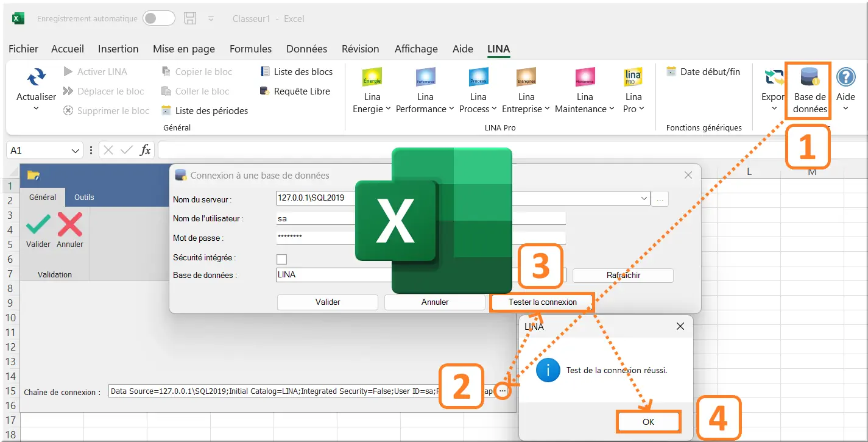Click Coller le bloc
This screenshot has height=442, width=868.
pos(196,91)
